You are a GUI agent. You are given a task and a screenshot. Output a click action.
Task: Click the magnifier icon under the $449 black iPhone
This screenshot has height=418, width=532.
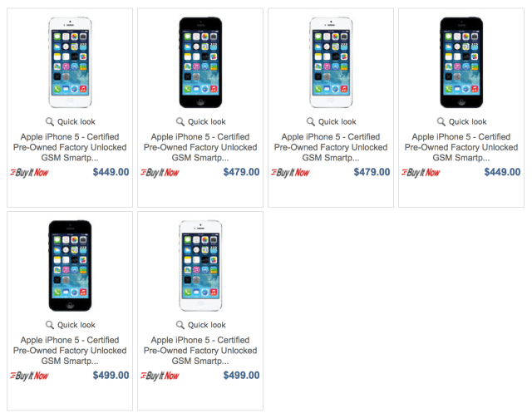pos(441,122)
